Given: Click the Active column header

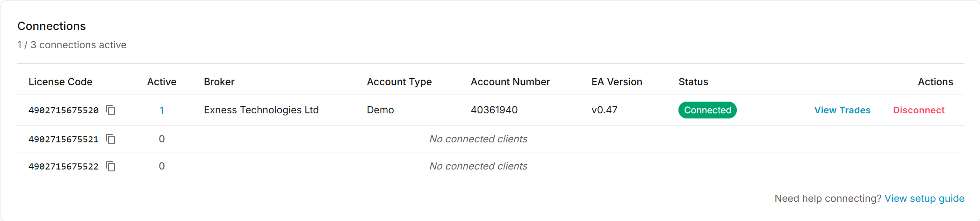Looking at the screenshot, I should (162, 82).
